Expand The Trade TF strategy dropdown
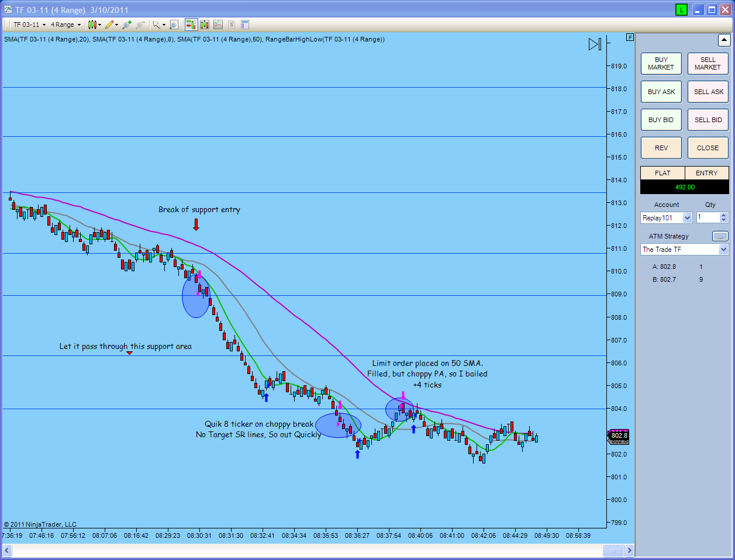Screen dimensions: 735x560 pyautogui.click(x=723, y=250)
